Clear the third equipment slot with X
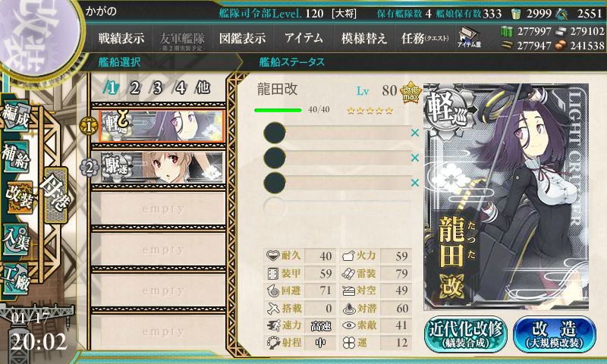The width and height of the screenshot is (607, 364). [x=415, y=183]
